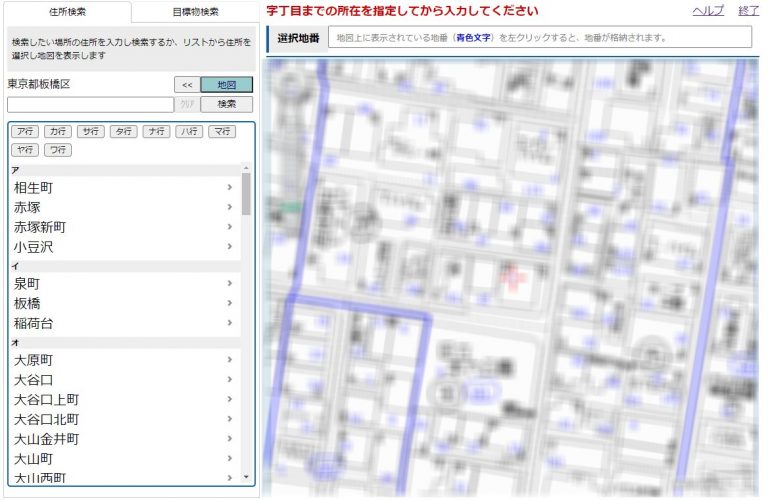
Task: Select 板橋 in the list
Action: point(125,303)
